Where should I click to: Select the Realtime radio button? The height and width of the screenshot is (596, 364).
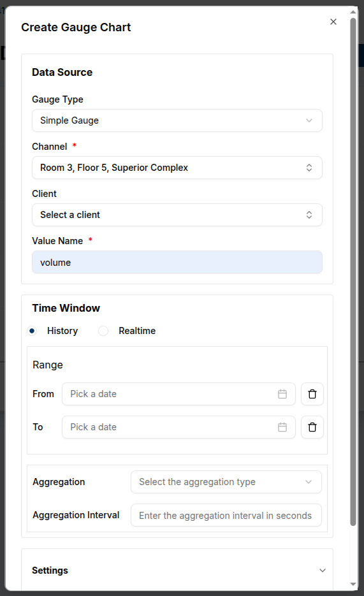pyautogui.click(x=103, y=331)
